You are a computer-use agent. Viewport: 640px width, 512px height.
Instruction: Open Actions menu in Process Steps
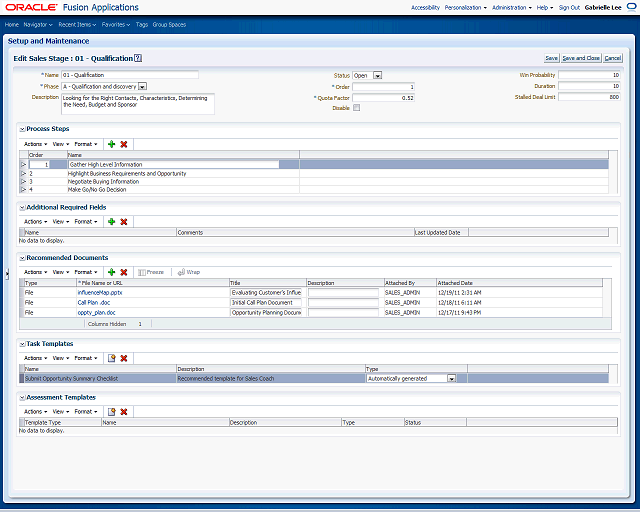tap(36, 144)
